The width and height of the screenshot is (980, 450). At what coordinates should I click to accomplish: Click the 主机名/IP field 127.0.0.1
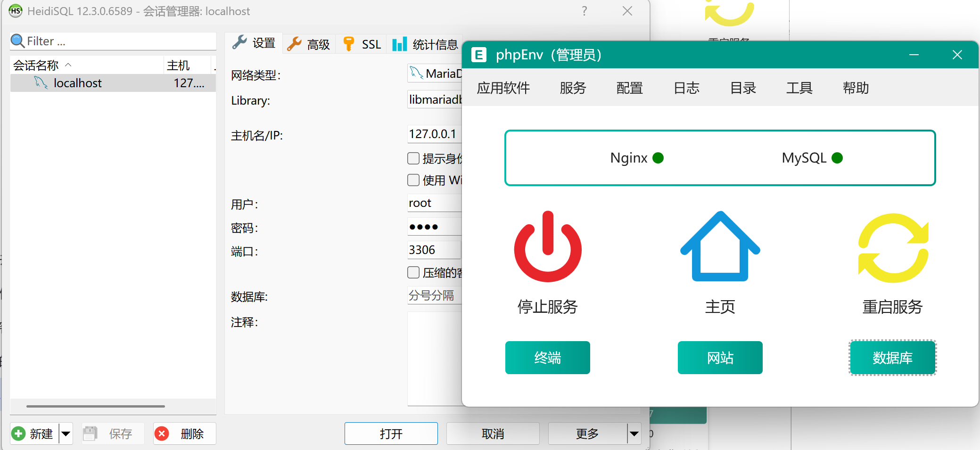435,134
